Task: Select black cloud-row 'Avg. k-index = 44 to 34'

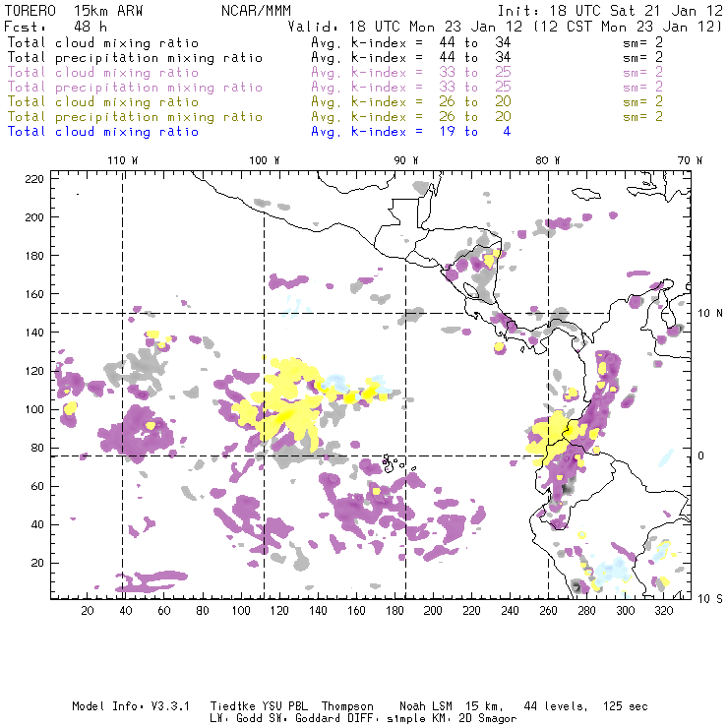Action: (x=411, y=42)
